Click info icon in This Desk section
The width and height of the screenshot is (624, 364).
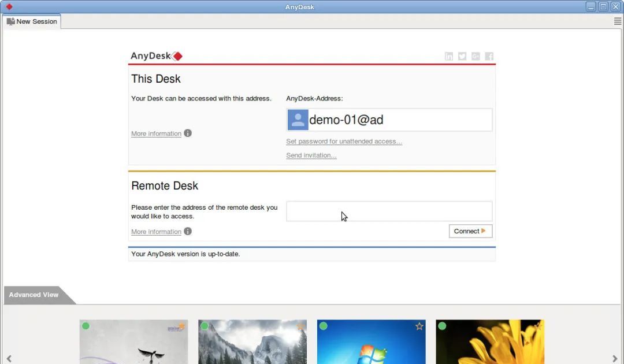[x=188, y=133]
